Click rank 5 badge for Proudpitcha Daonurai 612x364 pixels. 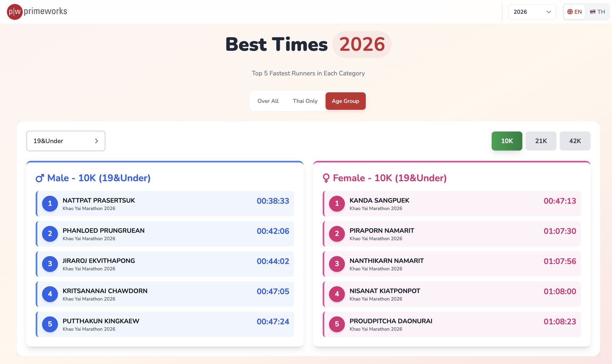pyautogui.click(x=337, y=325)
